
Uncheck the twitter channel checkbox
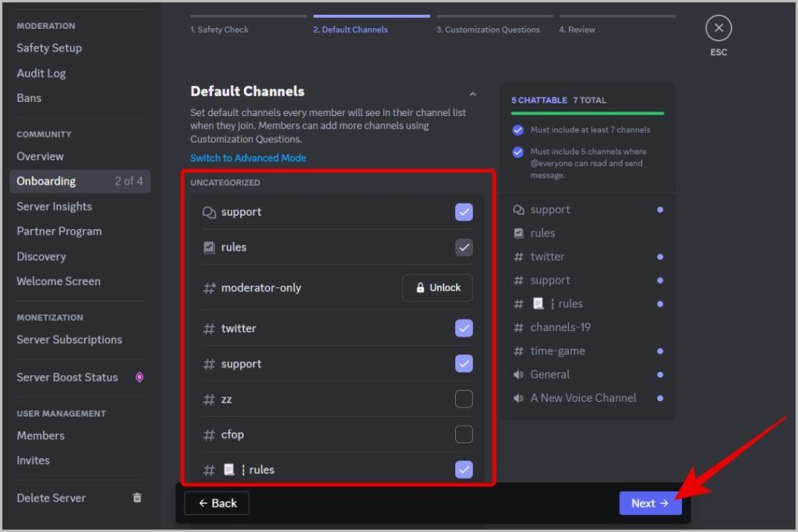tap(464, 328)
